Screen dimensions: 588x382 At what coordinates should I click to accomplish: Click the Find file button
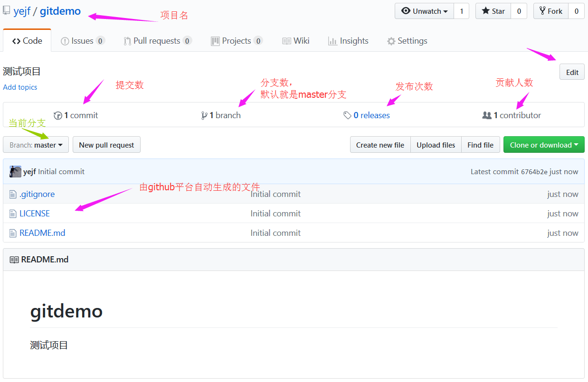pyautogui.click(x=480, y=145)
